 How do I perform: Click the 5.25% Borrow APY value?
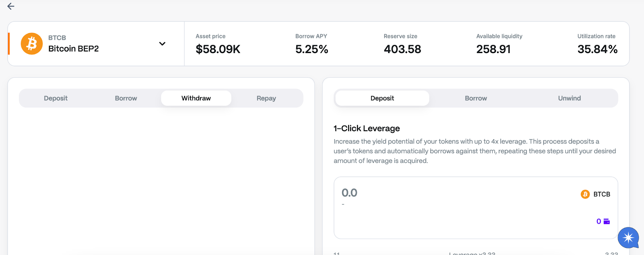click(312, 49)
